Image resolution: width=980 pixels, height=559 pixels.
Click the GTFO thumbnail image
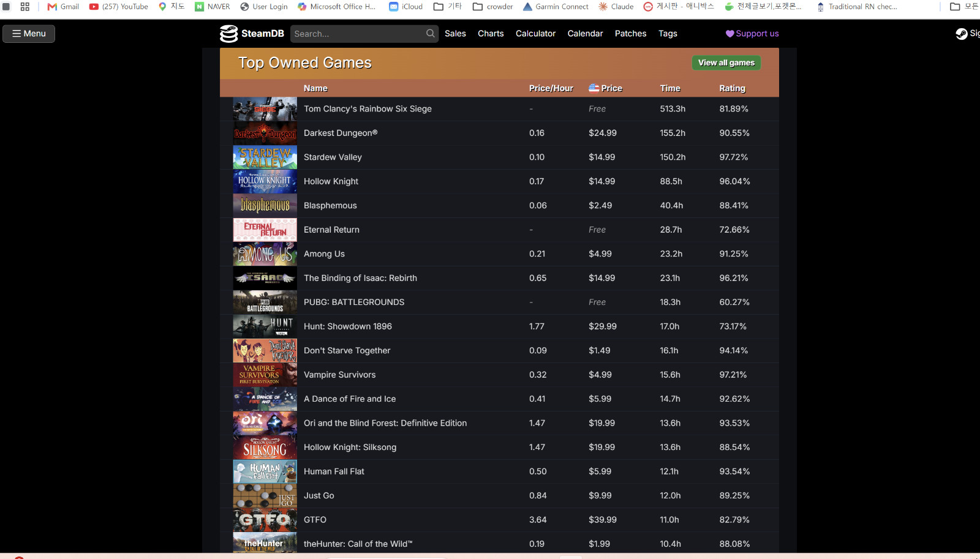point(265,520)
